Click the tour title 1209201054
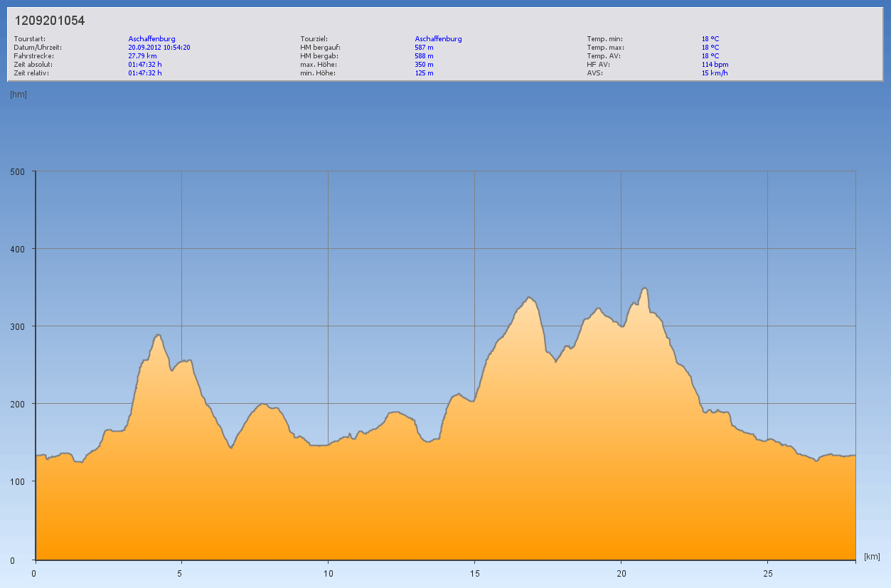This screenshot has width=891, height=588. pos(50,21)
